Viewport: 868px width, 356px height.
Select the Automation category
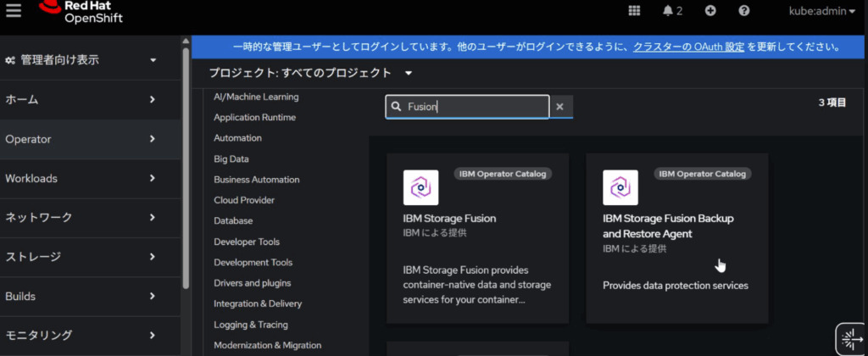[237, 138]
